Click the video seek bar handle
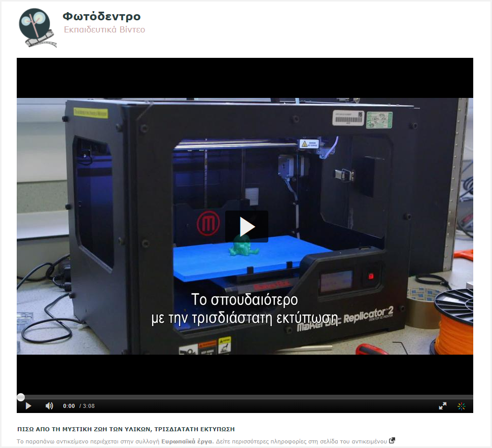 coord(21,397)
